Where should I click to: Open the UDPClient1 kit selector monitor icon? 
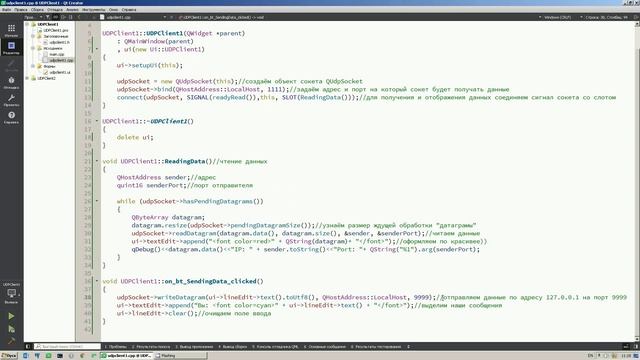click(11, 293)
